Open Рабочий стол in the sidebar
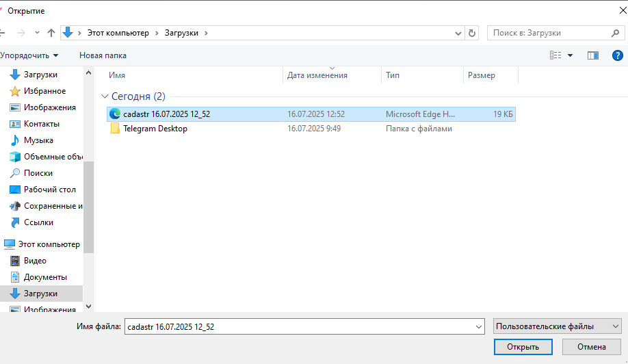 click(x=49, y=190)
